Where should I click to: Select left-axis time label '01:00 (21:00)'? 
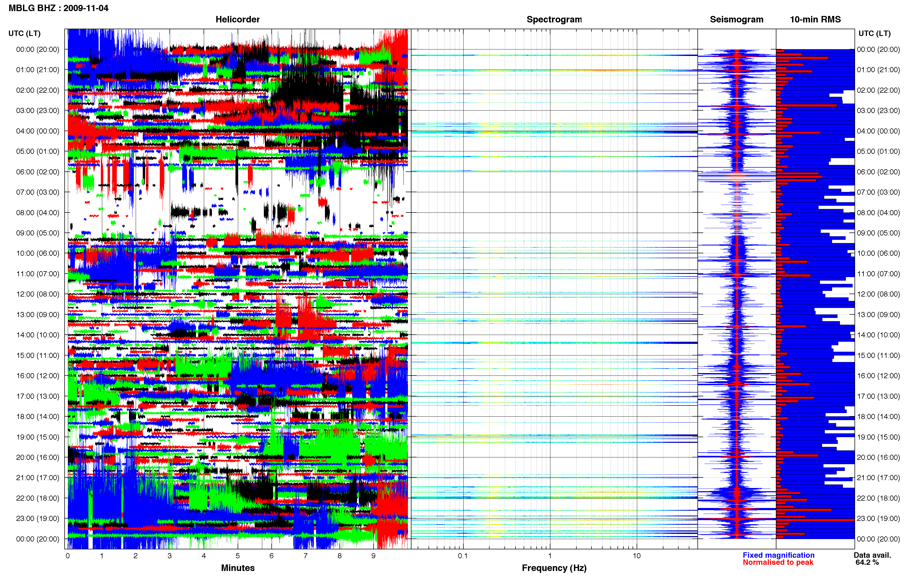[38, 70]
